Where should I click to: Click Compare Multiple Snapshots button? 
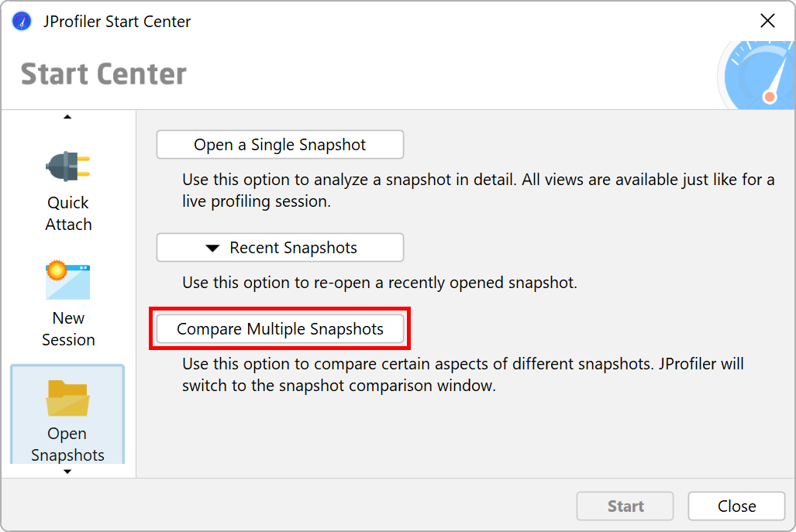pos(281,328)
